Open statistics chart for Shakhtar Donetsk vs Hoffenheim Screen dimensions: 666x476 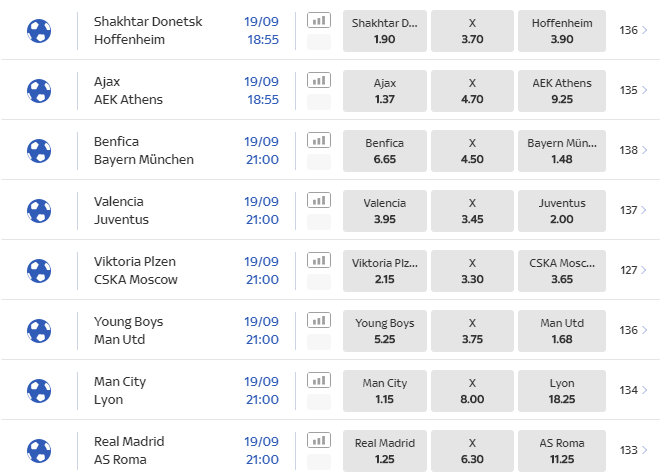click(x=318, y=20)
